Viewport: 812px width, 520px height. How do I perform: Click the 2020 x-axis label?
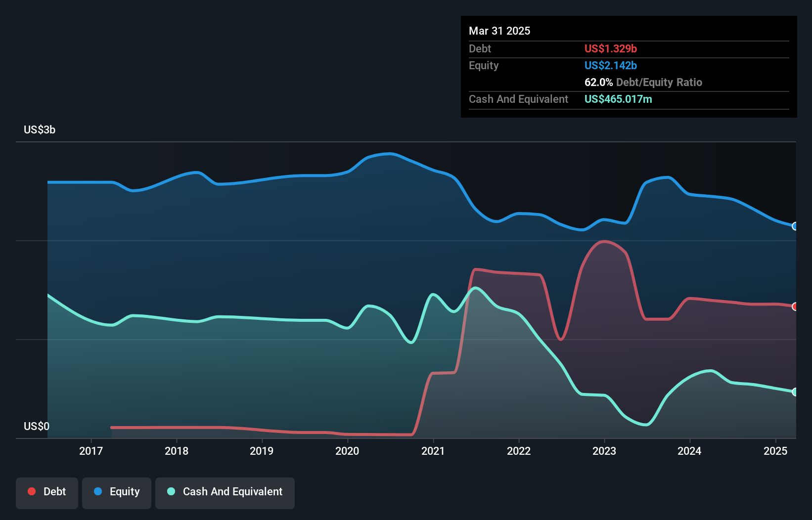pyautogui.click(x=347, y=451)
